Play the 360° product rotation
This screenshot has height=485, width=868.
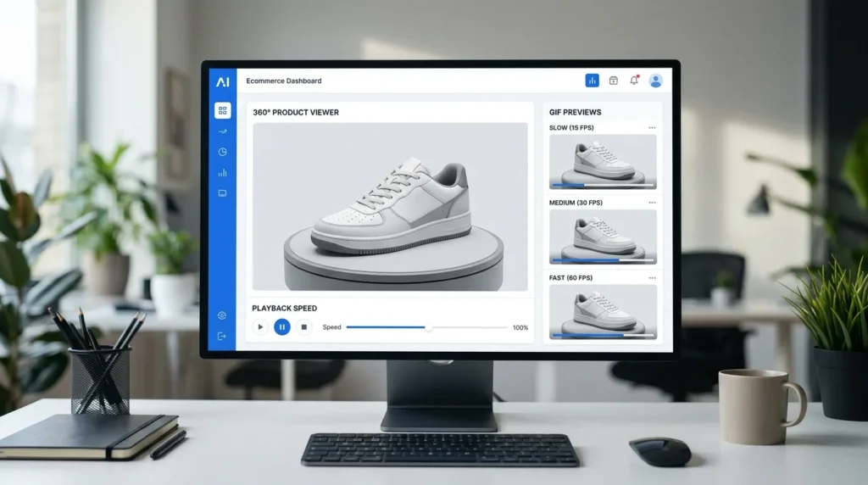click(x=260, y=327)
